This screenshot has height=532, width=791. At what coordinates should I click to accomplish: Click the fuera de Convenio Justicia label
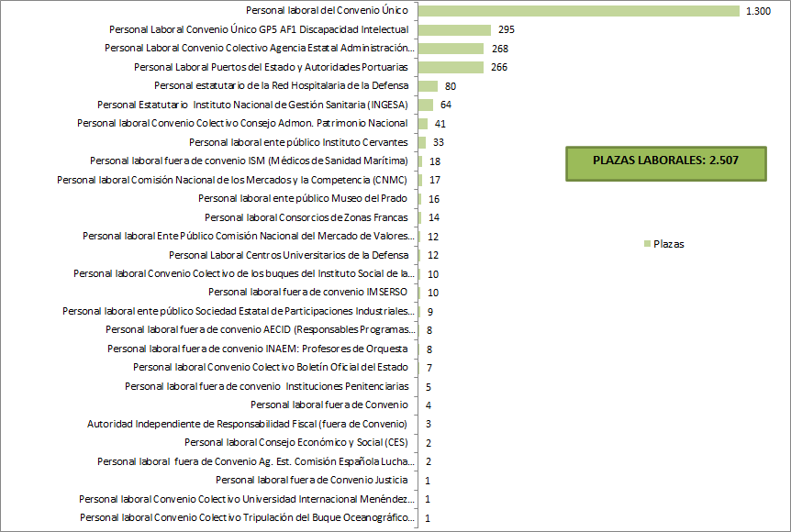tap(312, 480)
